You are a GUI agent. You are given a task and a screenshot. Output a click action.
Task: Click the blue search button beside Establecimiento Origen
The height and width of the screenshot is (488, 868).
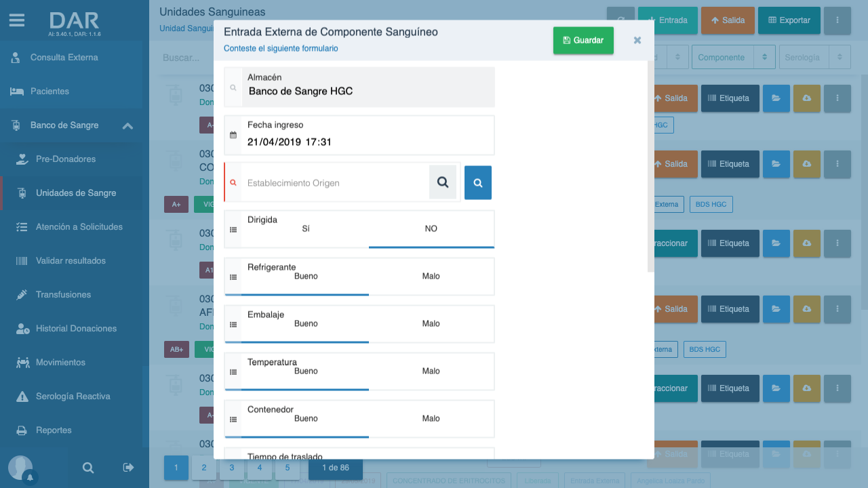(478, 182)
